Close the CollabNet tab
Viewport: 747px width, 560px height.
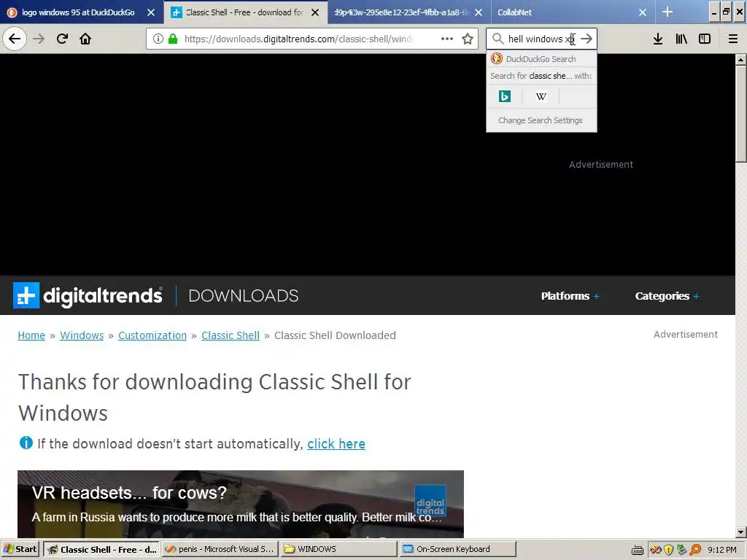(643, 12)
